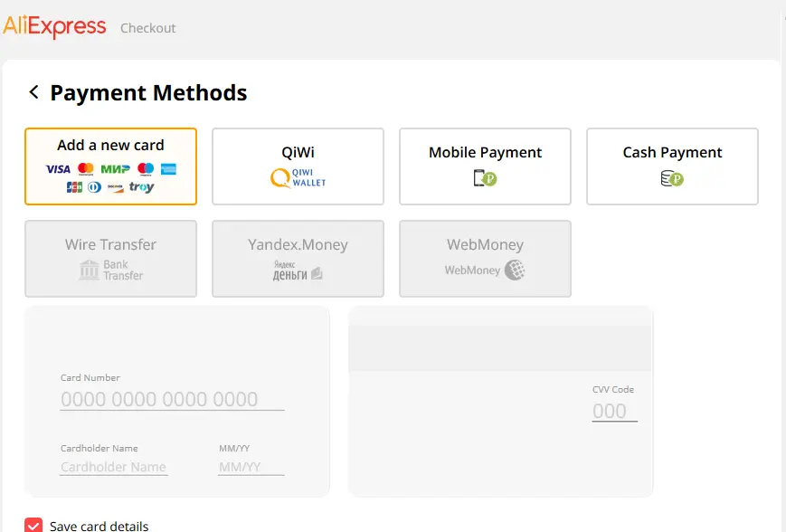Toggle the Save card details checkbox
786x532 pixels.
(x=33, y=525)
